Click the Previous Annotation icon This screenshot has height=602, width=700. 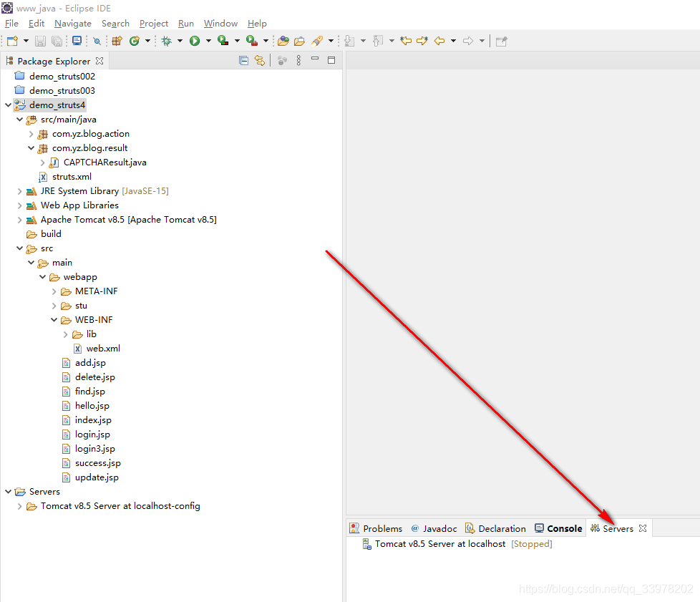pyautogui.click(x=378, y=41)
